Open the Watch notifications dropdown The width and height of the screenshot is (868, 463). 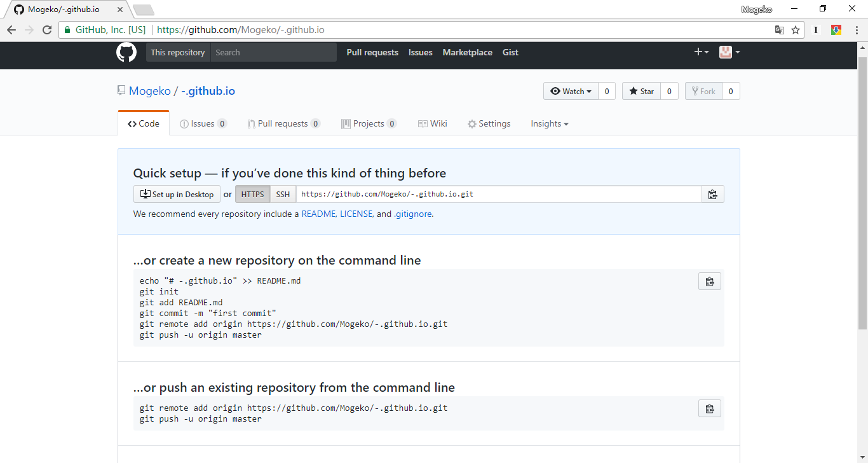571,92
